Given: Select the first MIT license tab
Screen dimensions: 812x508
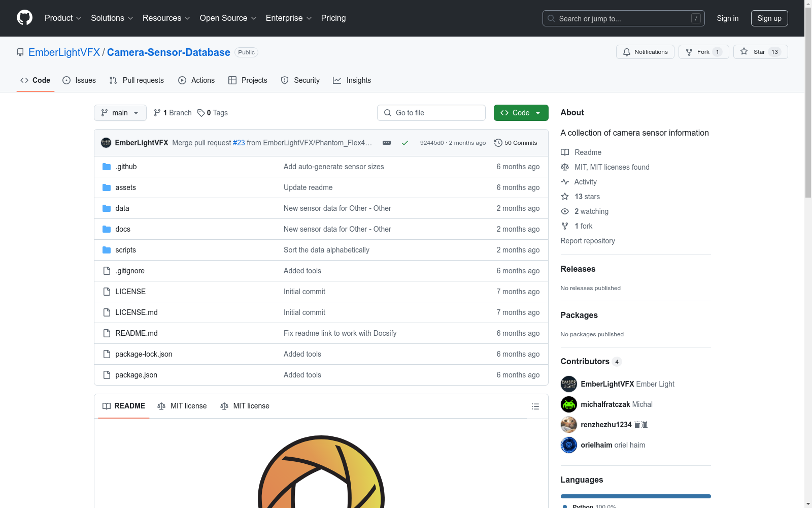Looking at the screenshot, I should click(x=182, y=406).
